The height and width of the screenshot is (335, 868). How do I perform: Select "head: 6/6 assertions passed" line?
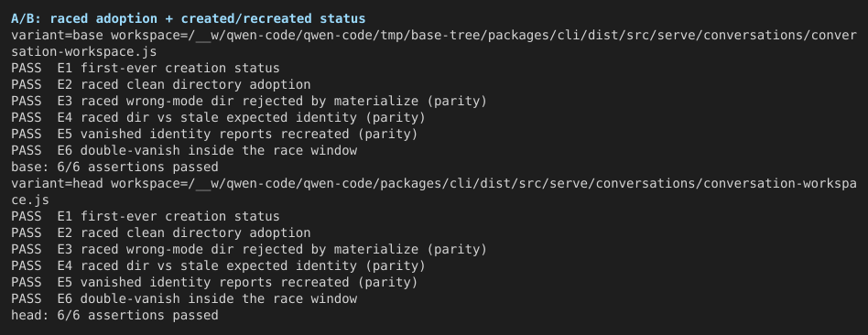click(x=114, y=315)
